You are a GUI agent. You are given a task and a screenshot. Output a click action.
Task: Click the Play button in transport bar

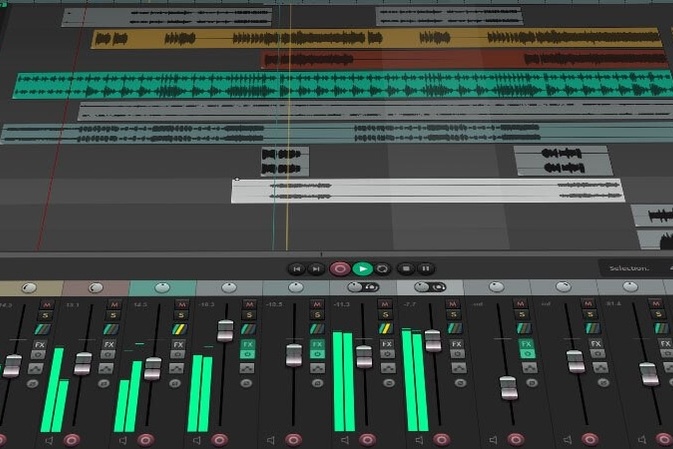362,268
